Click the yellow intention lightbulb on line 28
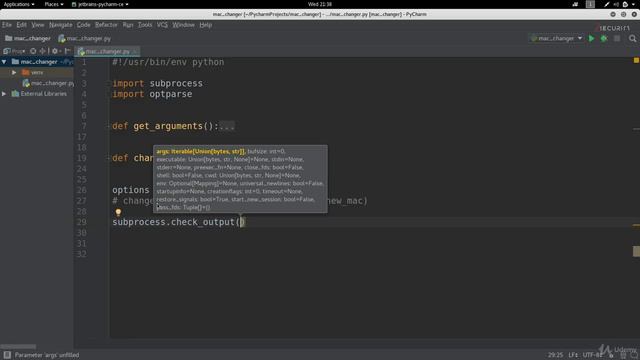Image resolution: width=640 pixels, height=360 pixels. (118, 212)
